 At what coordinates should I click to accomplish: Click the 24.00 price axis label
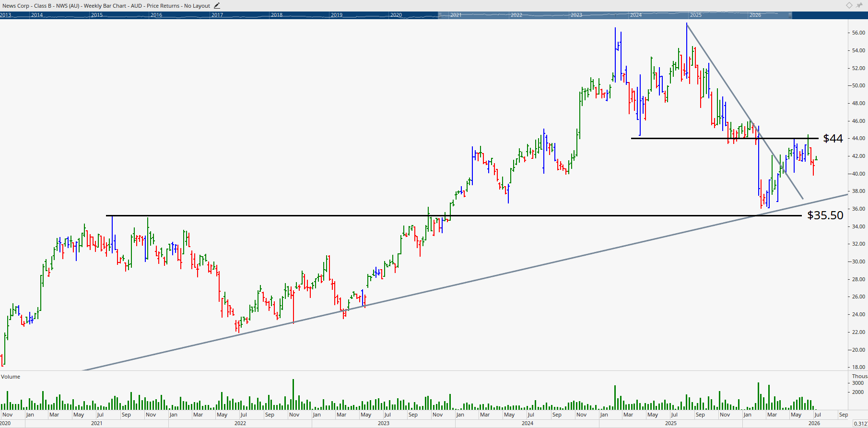[858, 314]
